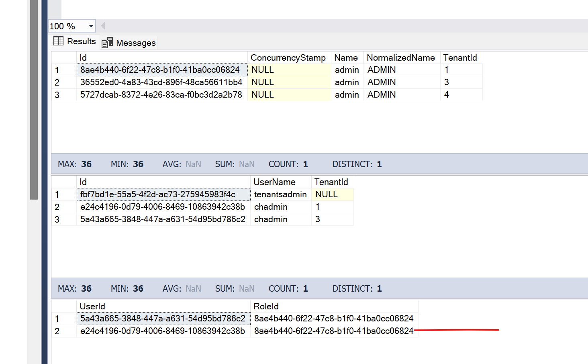Switch to the Messages tab
The width and height of the screenshot is (588, 364).
(129, 43)
